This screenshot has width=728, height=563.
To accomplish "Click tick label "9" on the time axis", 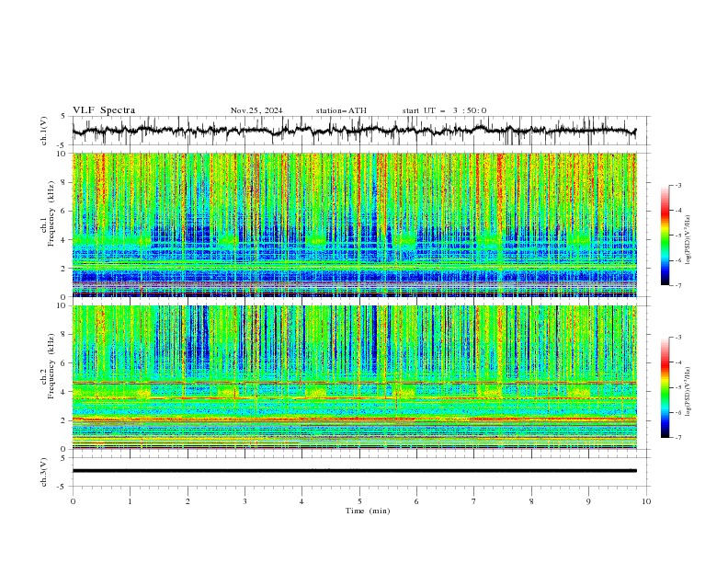I will (588, 501).
